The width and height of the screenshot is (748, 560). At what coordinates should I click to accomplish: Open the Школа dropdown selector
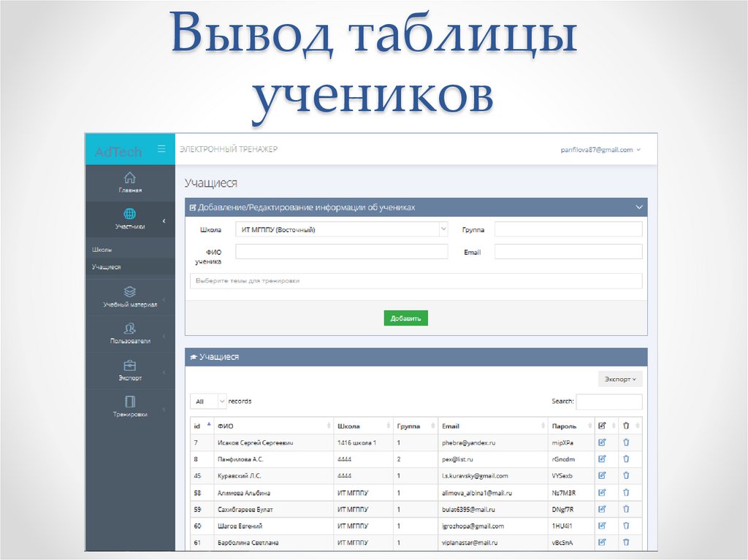tap(341, 229)
